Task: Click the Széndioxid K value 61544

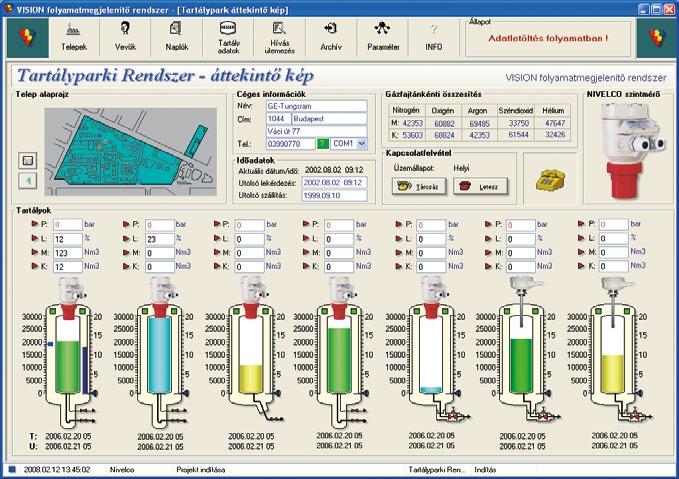Action: pyautogui.click(x=518, y=135)
